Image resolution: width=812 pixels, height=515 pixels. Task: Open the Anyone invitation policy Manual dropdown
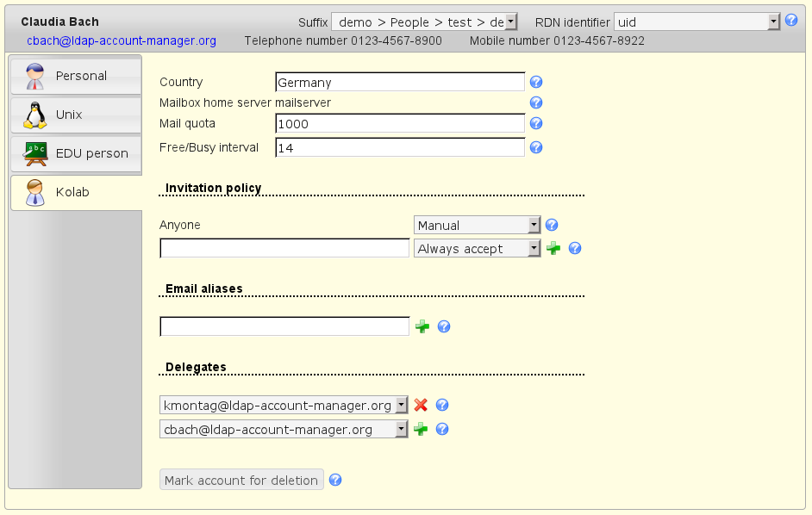coord(477,225)
